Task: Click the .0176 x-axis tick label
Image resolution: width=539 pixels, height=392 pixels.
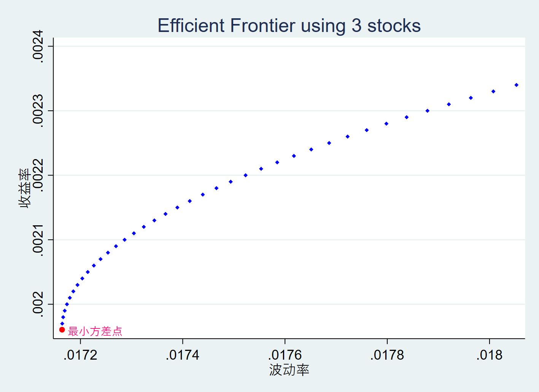Action: pos(285,355)
